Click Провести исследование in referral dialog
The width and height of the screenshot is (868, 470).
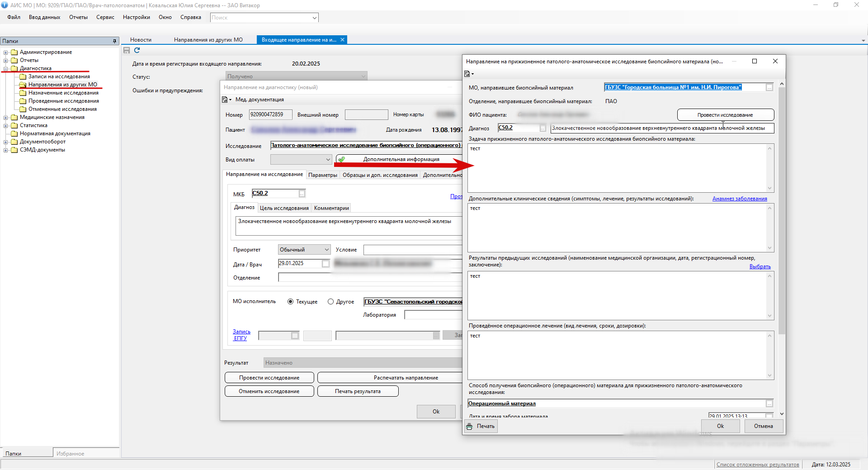[726, 115]
